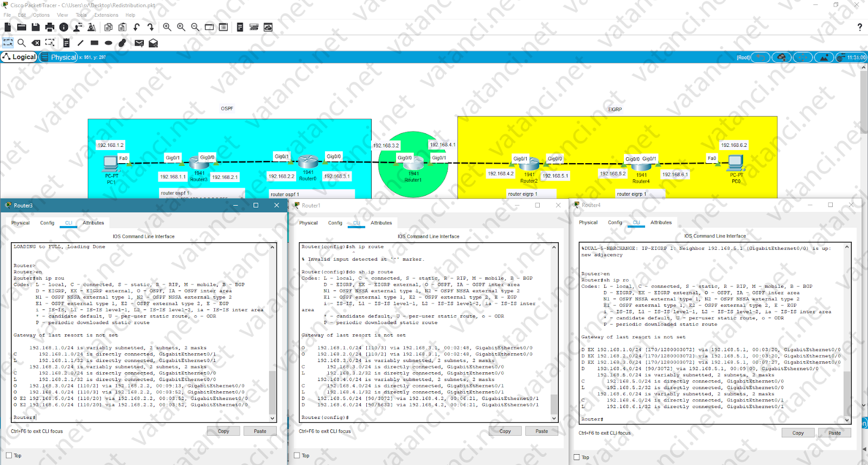The height and width of the screenshot is (465, 868).
Task: Click the 192.168.1.2 label
Action: coord(110,145)
